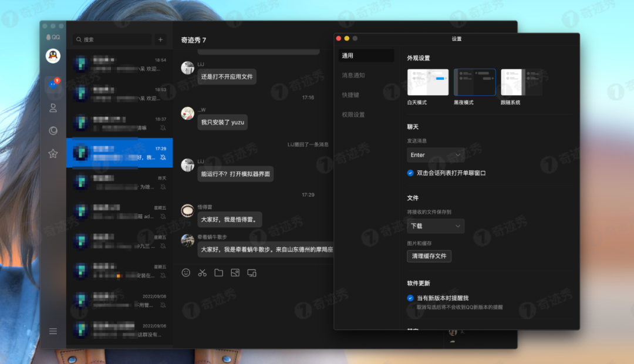Open the screen share icon in chat toolbar

click(x=251, y=273)
